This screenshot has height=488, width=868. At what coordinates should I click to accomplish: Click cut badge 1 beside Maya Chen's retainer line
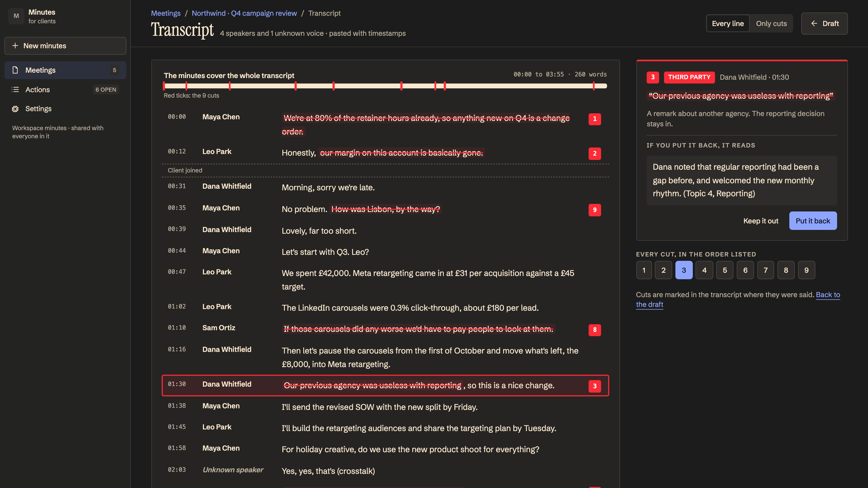tap(595, 119)
